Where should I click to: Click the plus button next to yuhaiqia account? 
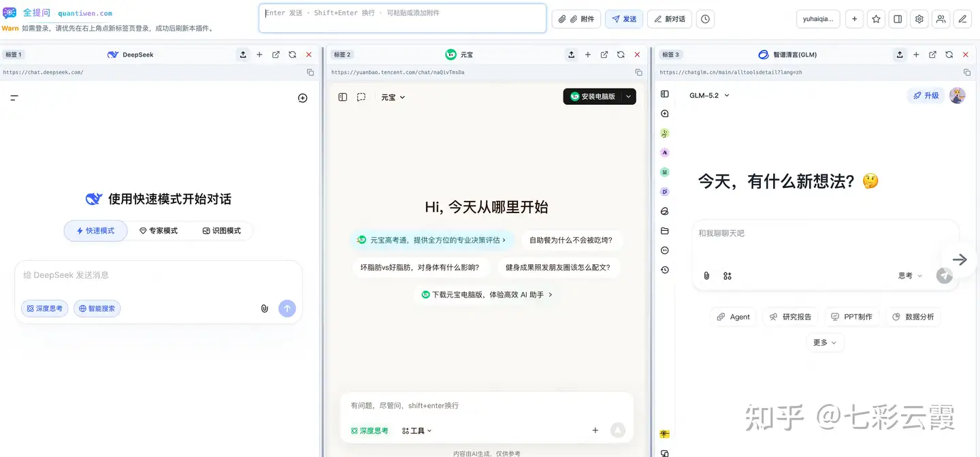854,19
